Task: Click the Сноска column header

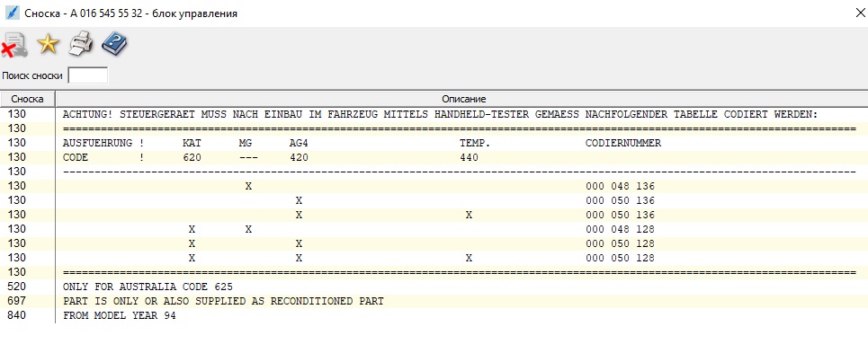Action: (28, 98)
